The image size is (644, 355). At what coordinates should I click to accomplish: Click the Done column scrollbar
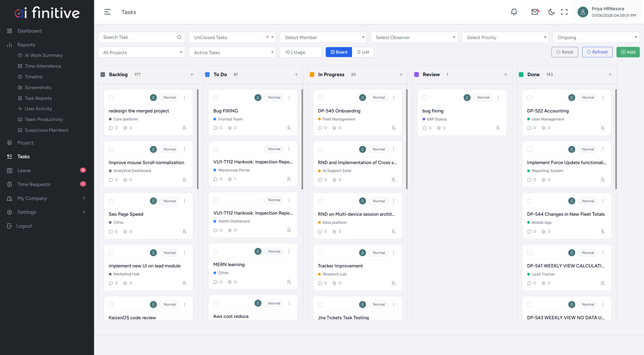coord(616,139)
